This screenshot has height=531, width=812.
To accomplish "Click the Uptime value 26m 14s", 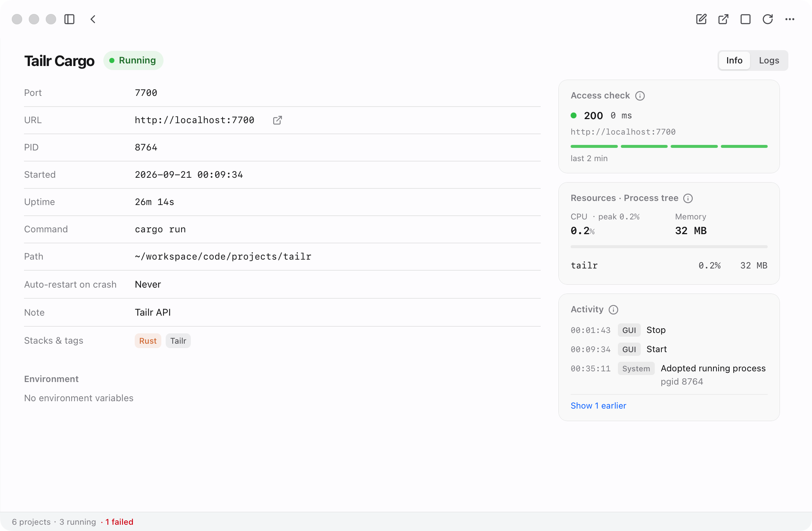I will 155,202.
